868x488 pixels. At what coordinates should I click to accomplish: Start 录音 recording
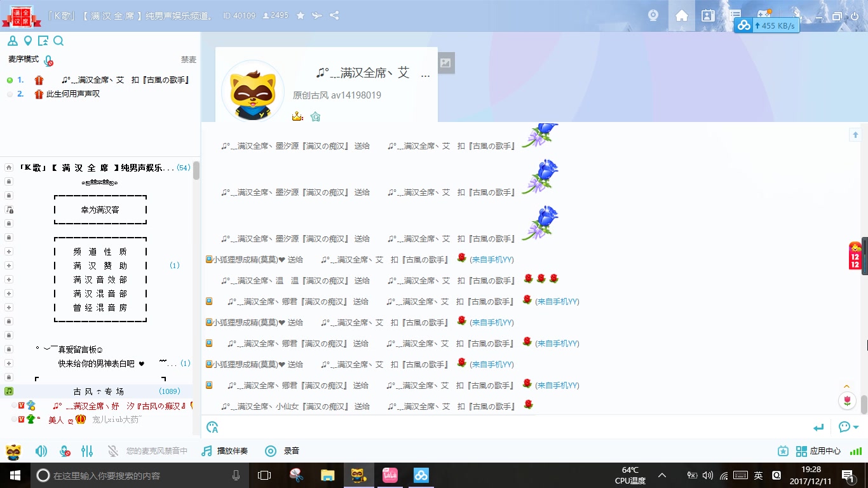283,451
